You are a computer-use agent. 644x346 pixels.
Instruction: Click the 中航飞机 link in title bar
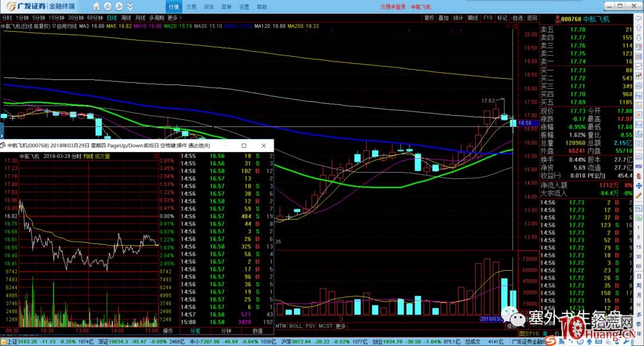coord(421,7)
